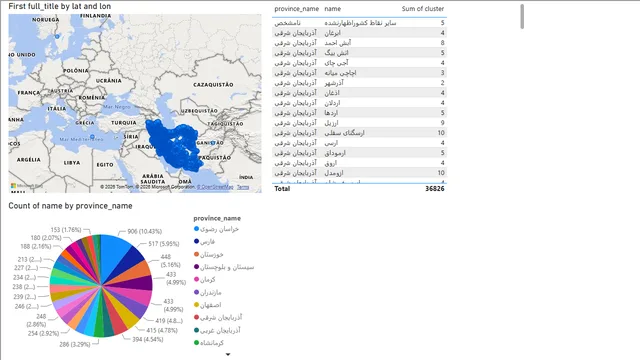
Task: Click the Microsoft Bing logo on the map
Action: click(x=27, y=186)
